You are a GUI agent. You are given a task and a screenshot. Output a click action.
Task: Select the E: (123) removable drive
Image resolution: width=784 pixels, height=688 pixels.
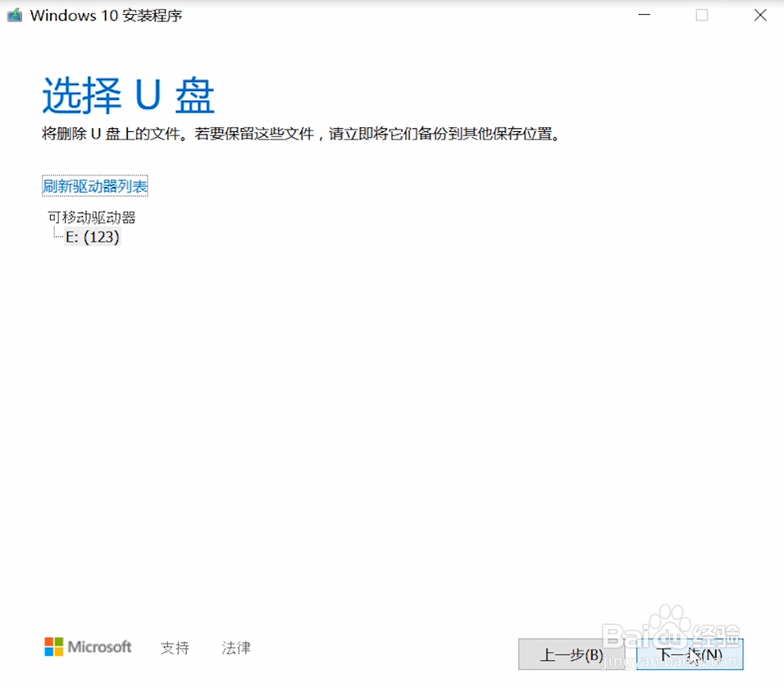click(x=93, y=237)
